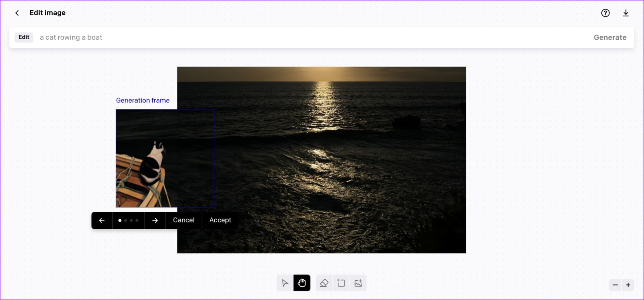
Task: Select the pointer selection tool
Action: 285,283
